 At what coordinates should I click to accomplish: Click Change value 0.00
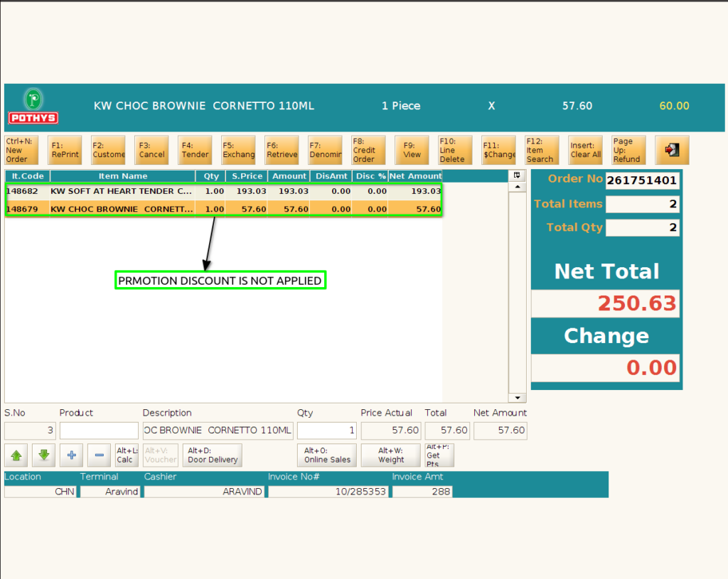click(x=605, y=368)
